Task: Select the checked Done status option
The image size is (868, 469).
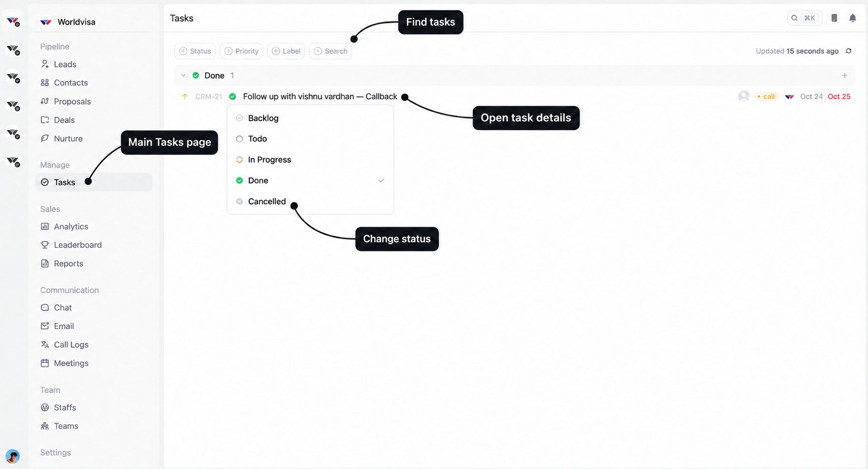Action: point(310,181)
